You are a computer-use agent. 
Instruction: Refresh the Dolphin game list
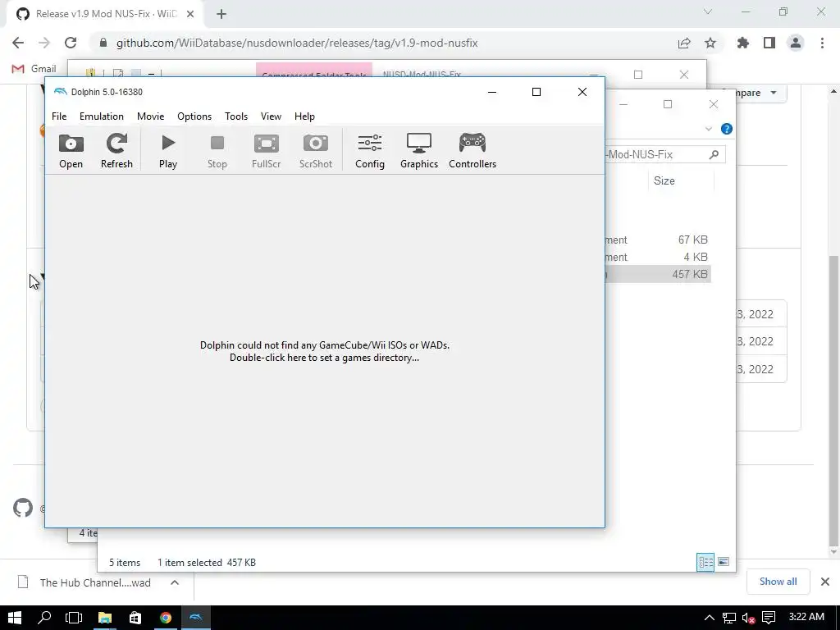(x=116, y=151)
